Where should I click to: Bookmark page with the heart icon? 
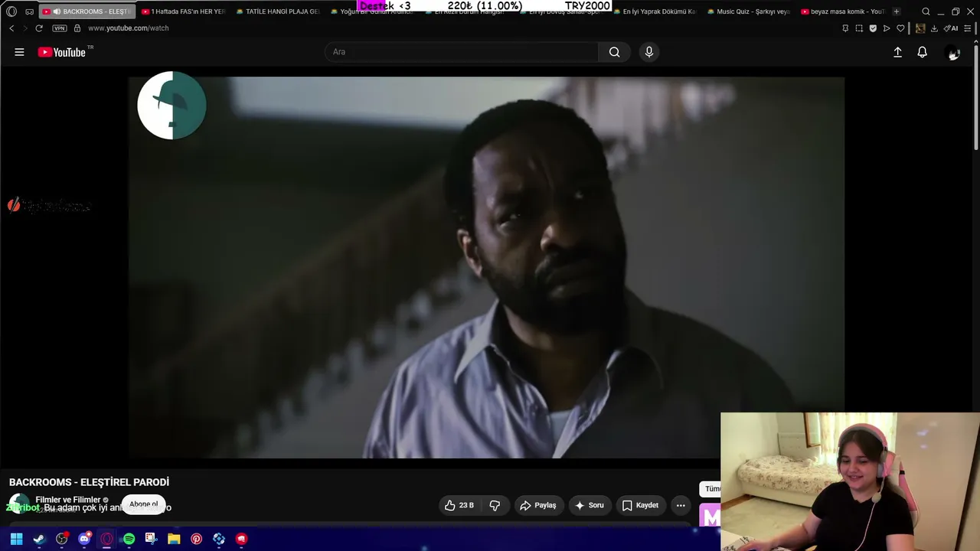pos(900,28)
